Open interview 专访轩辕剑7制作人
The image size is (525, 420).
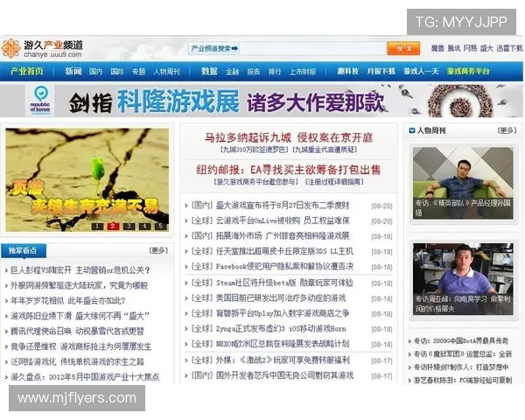coord(461,367)
